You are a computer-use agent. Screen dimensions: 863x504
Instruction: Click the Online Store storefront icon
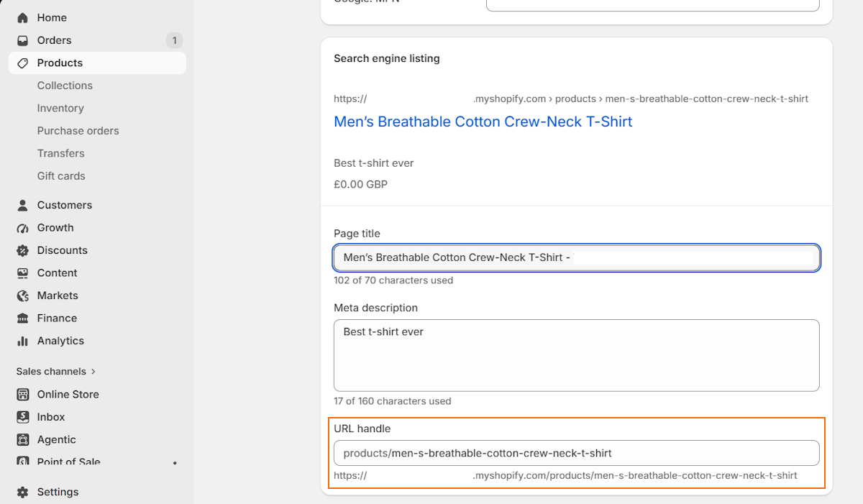[x=23, y=394]
